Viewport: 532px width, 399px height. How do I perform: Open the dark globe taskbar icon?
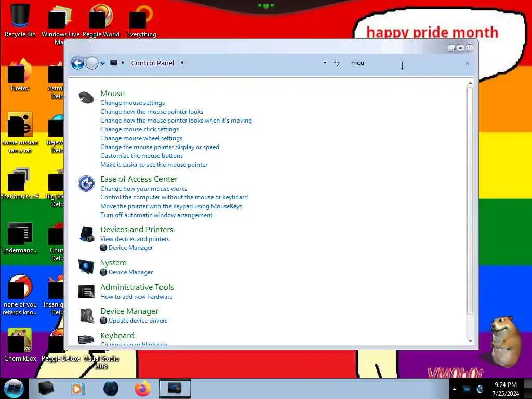[111, 389]
